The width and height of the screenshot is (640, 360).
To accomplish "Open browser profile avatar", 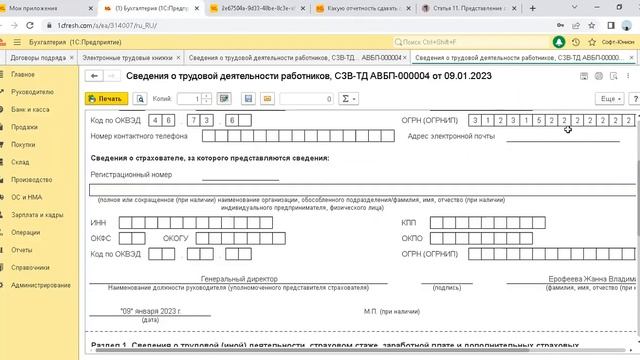I will [627, 25].
